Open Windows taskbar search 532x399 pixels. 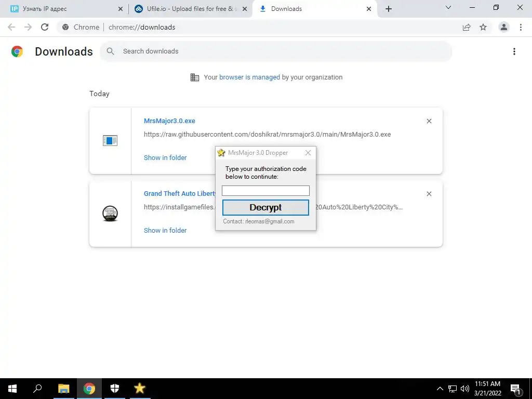coord(37,389)
